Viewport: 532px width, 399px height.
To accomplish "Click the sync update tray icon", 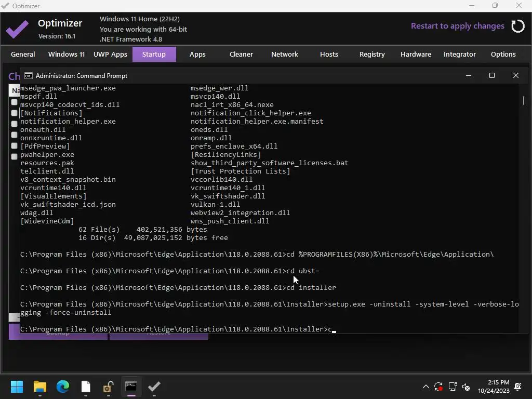I will click(438, 387).
